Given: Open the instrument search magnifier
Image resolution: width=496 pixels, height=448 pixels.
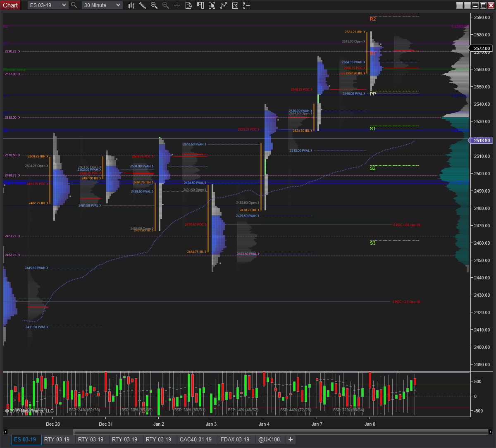Looking at the screenshot, I should pyautogui.click(x=74, y=5).
